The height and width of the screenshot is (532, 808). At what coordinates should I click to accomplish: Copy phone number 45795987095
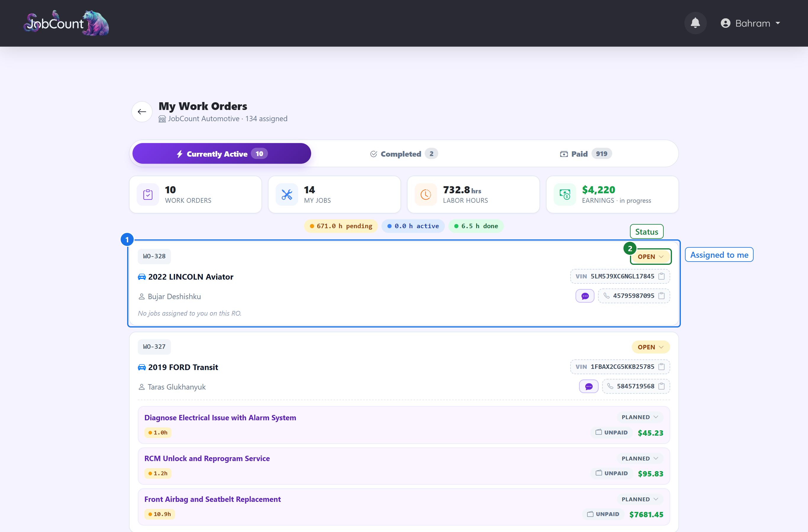[x=661, y=296]
